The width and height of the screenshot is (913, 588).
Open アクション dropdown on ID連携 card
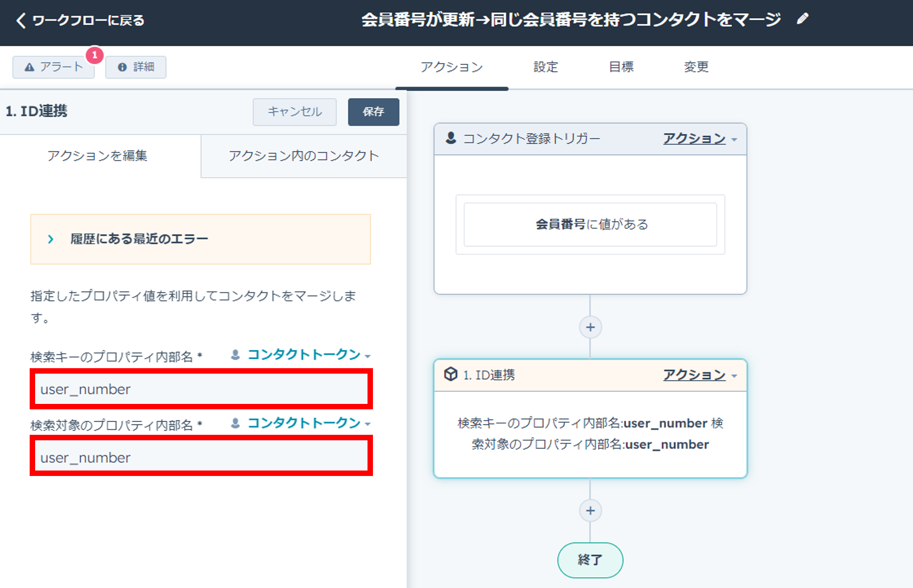click(699, 375)
